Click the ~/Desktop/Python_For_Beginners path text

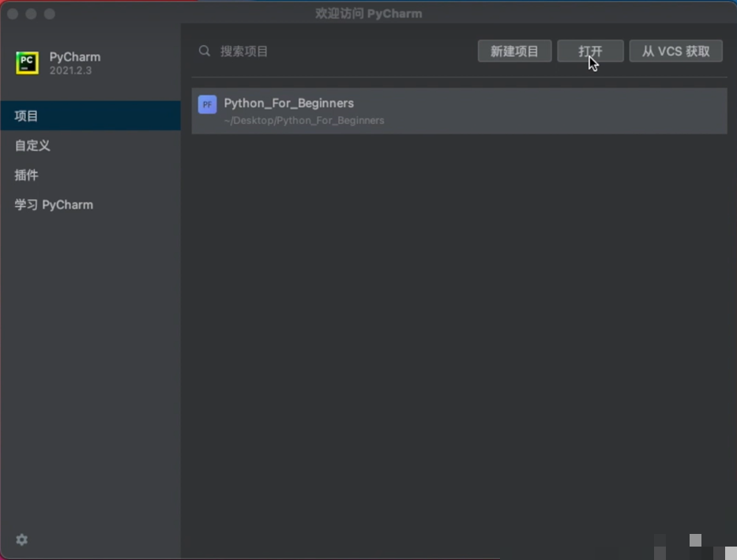pos(304,121)
